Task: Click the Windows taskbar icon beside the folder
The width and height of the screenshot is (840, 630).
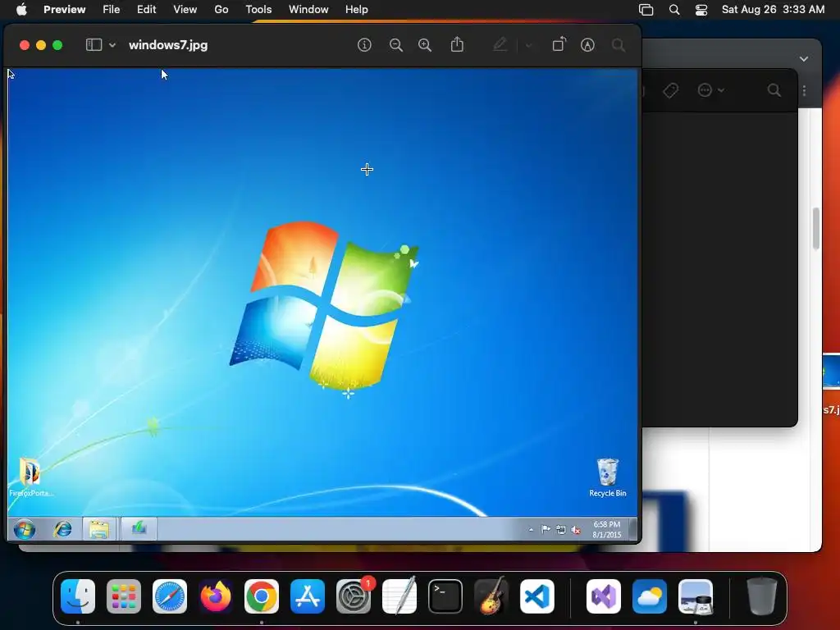Action: [x=139, y=529]
